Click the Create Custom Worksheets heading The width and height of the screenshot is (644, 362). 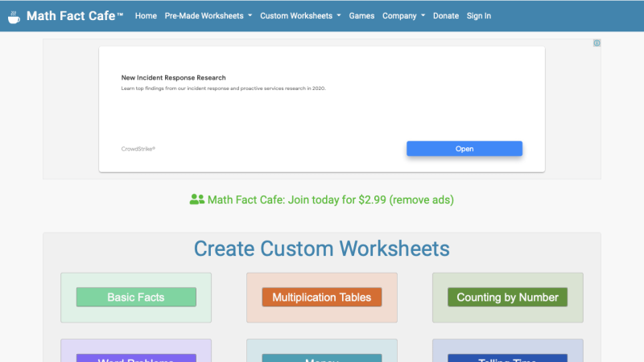(x=321, y=249)
